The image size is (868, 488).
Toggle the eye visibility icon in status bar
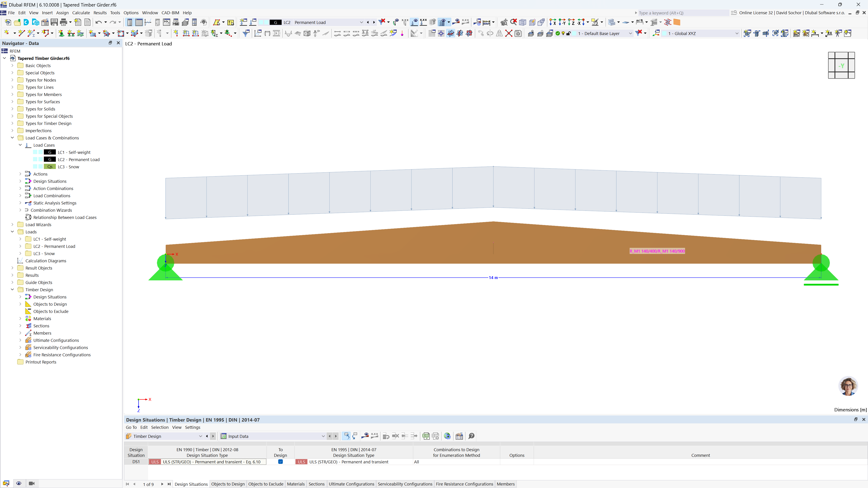19,483
